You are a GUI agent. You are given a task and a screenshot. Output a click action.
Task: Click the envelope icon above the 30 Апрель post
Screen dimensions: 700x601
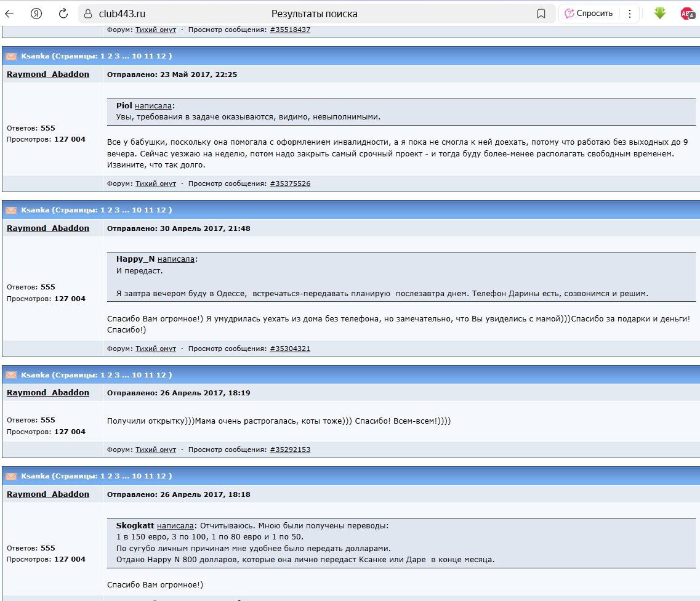11,210
